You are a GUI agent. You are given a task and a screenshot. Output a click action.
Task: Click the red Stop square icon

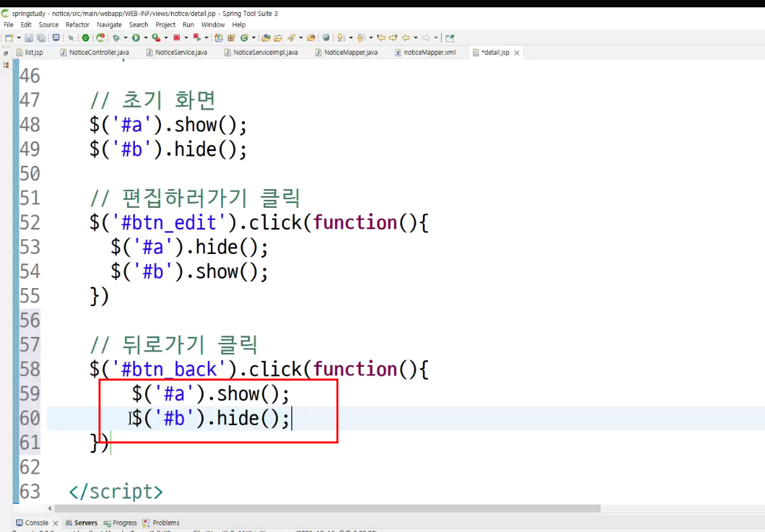click(x=176, y=37)
